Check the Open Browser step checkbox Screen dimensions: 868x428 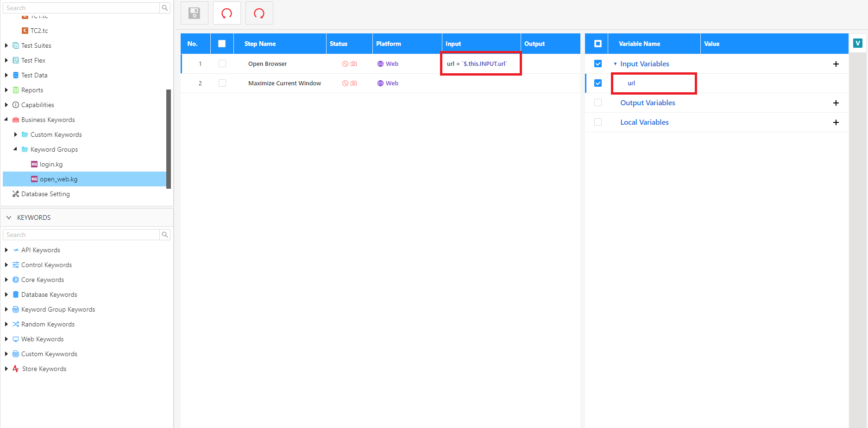[x=222, y=64]
